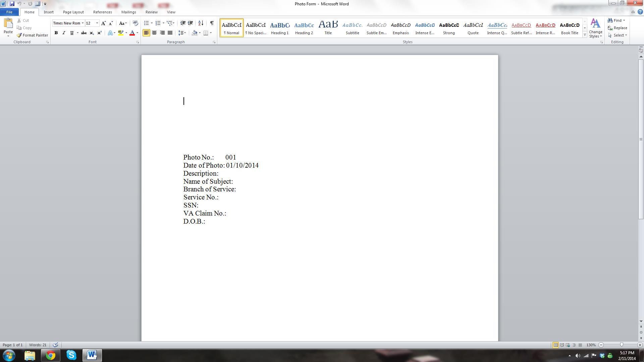Open the File tab
The width and height of the screenshot is (644, 362).
pos(9,12)
